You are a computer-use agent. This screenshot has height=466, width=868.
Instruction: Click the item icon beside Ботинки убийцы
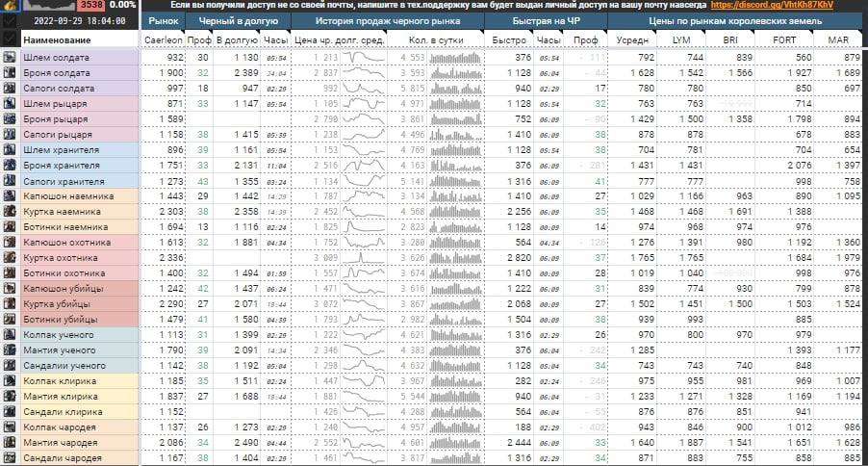tap(10, 319)
